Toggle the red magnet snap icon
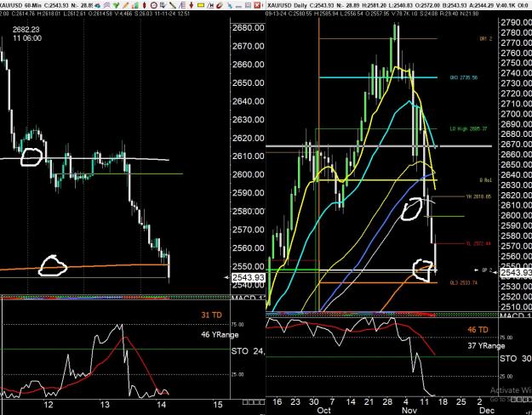The width and height of the screenshot is (532, 415). (x=220, y=5)
